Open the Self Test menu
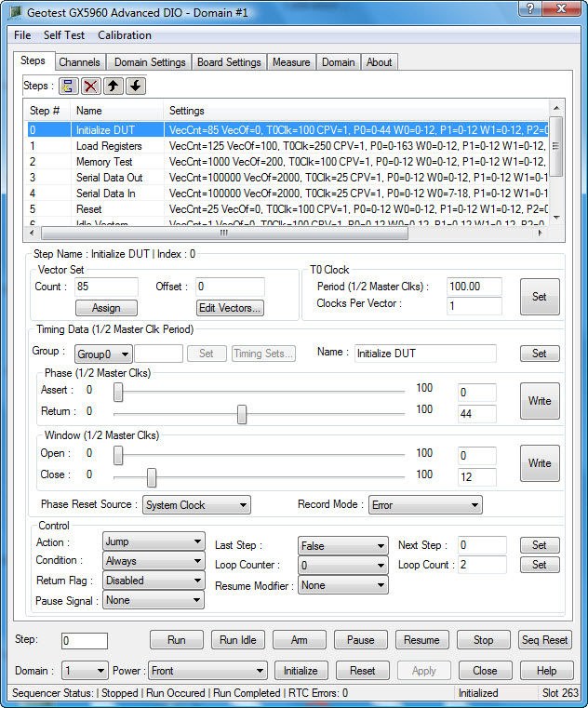This screenshot has height=708, width=588. click(63, 35)
